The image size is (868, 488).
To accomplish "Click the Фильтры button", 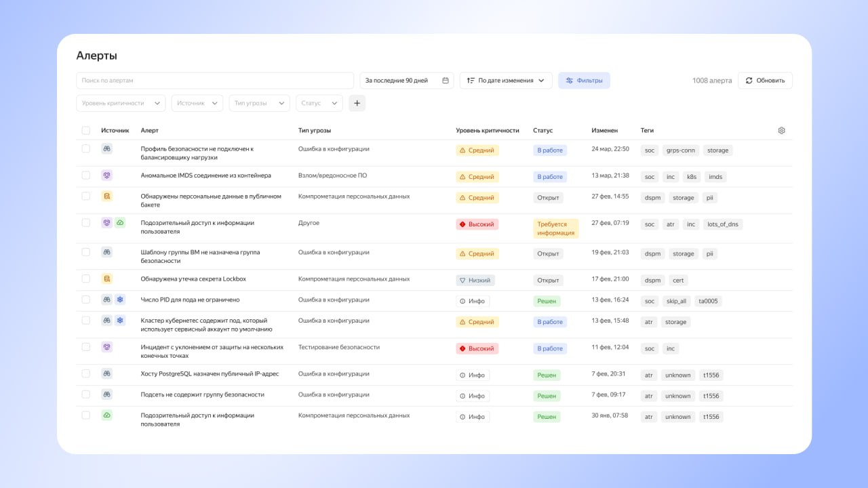I will pos(584,81).
